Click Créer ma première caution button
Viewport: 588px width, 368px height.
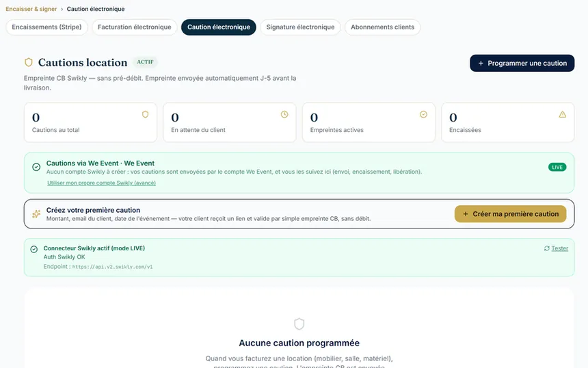[x=510, y=214]
